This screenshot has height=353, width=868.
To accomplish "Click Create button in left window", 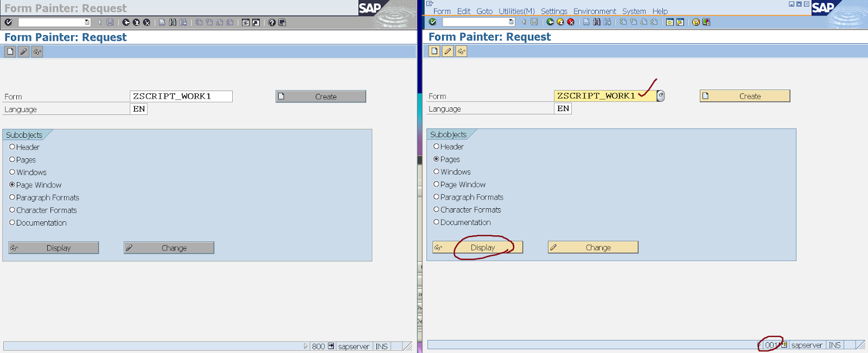I will pyautogui.click(x=321, y=97).
